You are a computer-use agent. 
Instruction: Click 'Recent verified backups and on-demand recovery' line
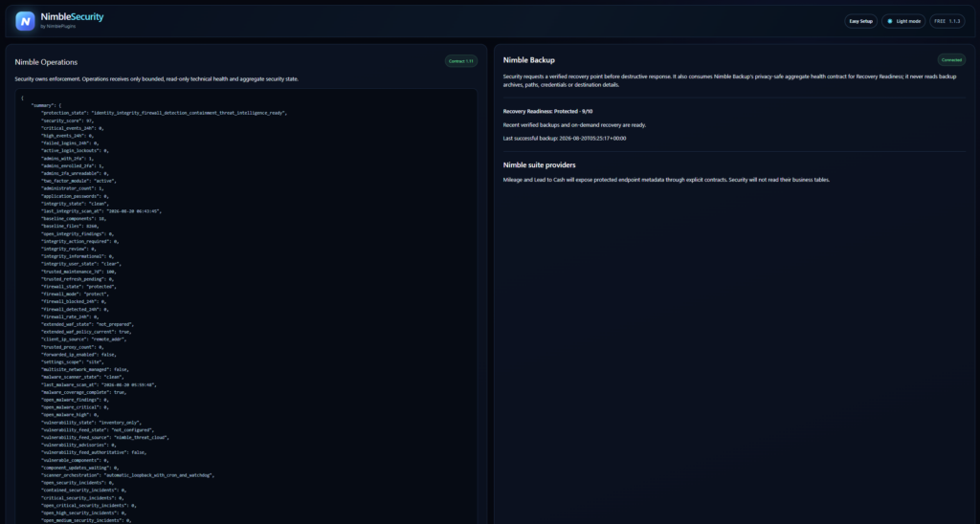point(574,125)
